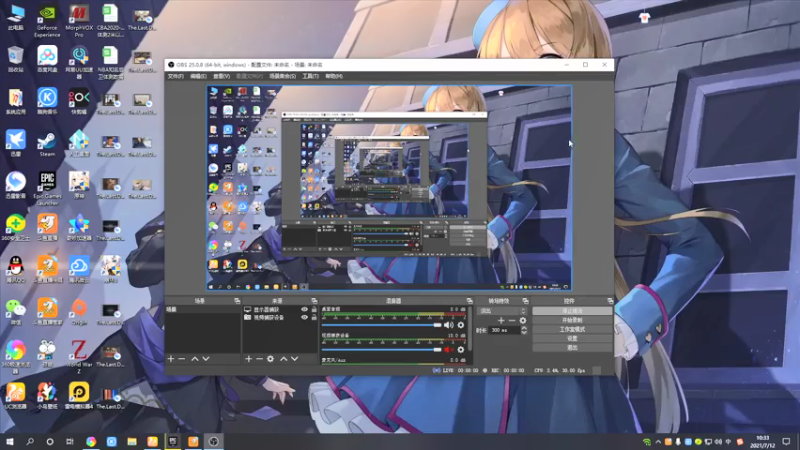This screenshot has width=800, height=450.
Task: Open the View (V) menu in OBS
Action: (221, 76)
